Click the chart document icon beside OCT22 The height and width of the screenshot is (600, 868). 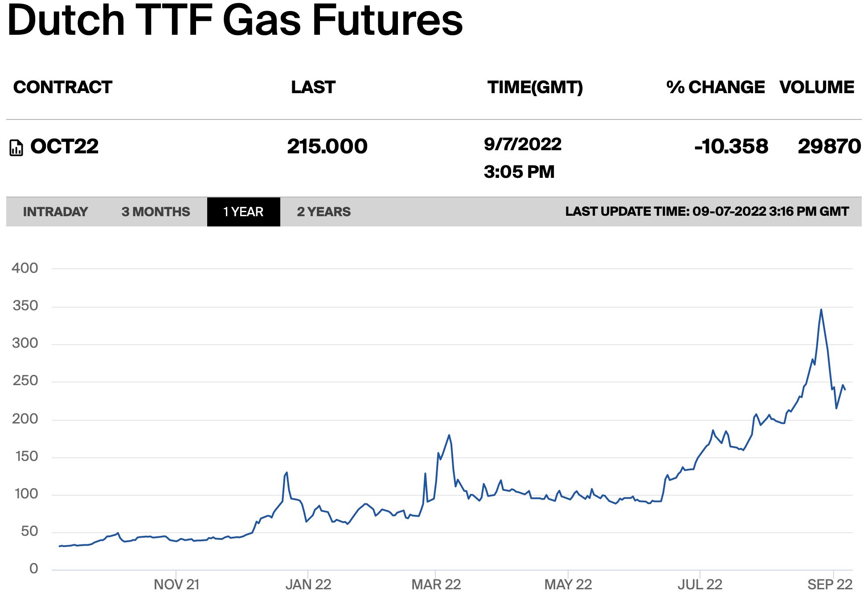coord(16,148)
